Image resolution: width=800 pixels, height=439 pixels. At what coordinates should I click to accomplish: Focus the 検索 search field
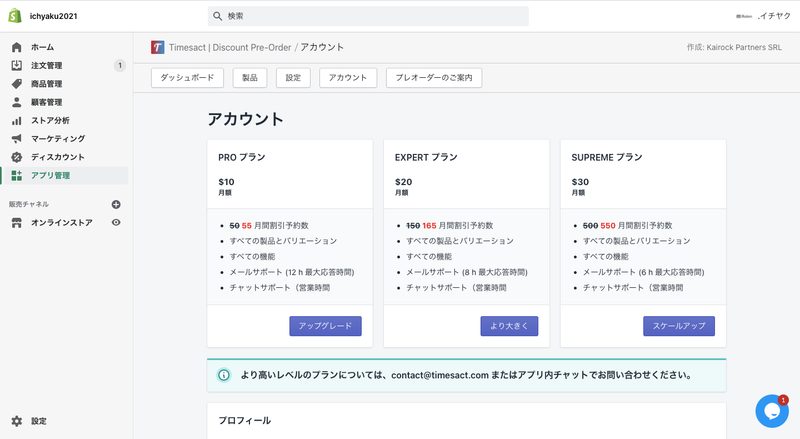368,16
